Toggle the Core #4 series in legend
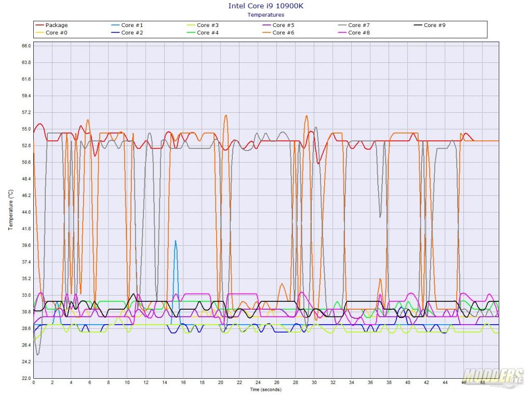 (207, 33)
